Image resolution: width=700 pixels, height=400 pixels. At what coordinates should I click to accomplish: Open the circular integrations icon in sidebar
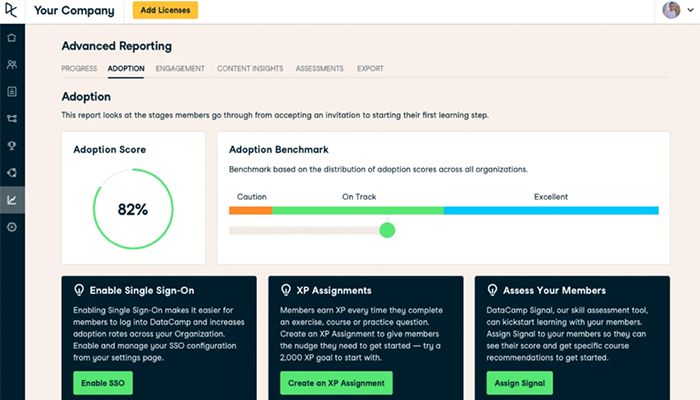(x=12, y=173)
